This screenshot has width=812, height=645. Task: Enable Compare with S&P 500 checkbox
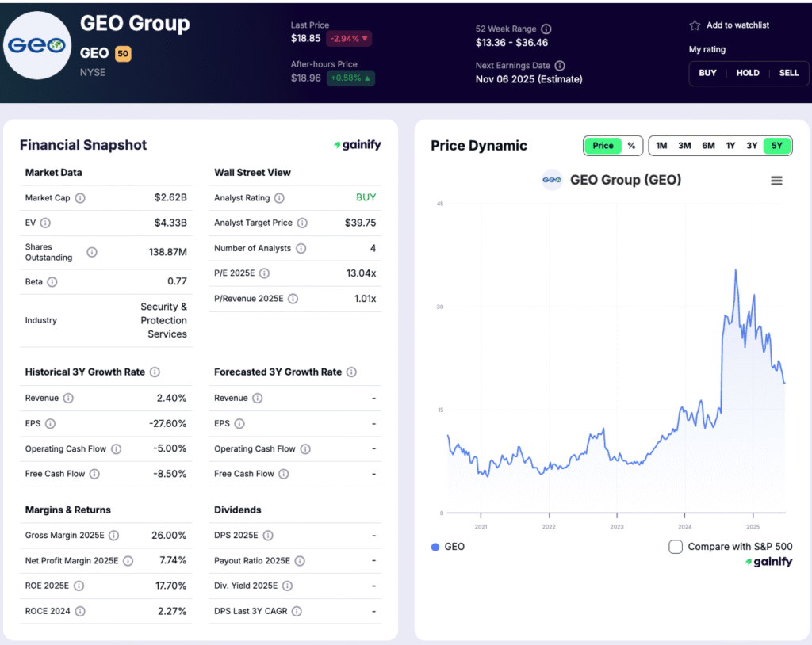coord(676,547)
